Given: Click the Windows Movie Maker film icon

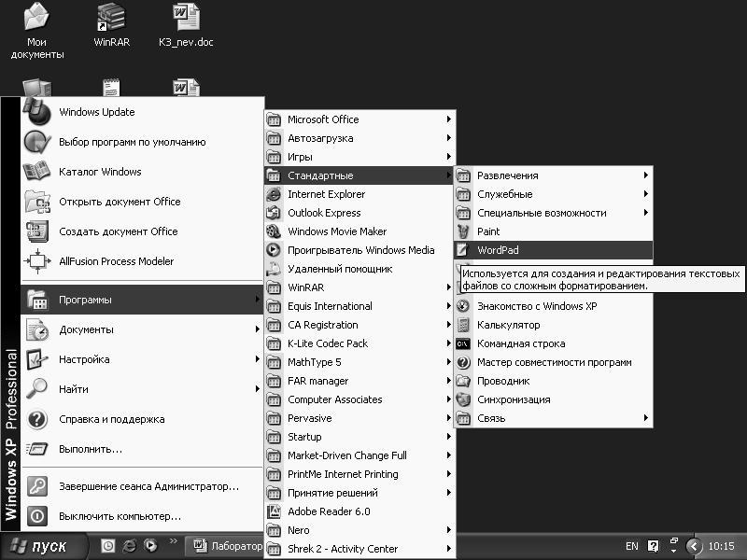Looking at the screenshot, I should [274, 231].
